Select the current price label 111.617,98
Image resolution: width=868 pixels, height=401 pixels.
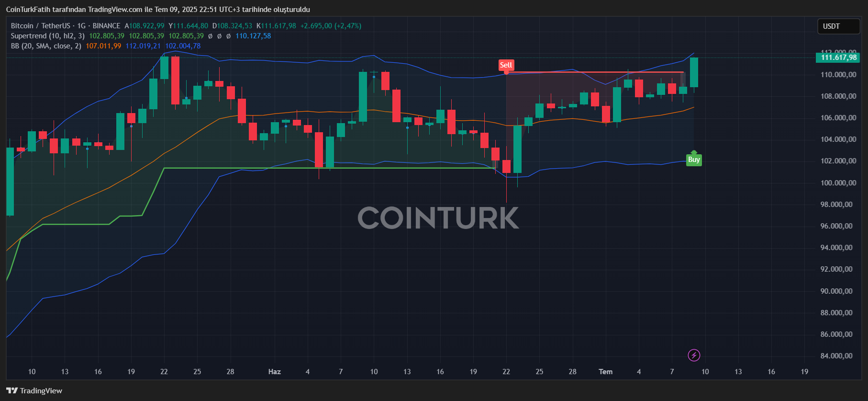coord(838,57)
